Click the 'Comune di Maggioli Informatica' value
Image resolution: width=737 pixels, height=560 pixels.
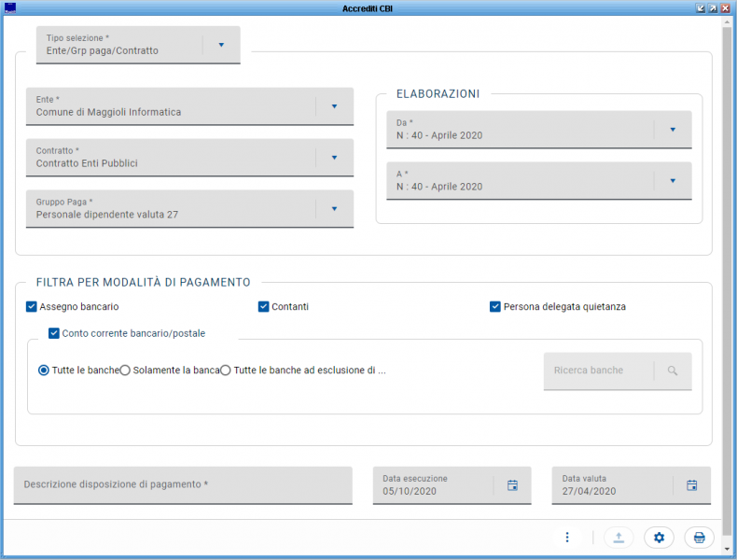point(108,112)
